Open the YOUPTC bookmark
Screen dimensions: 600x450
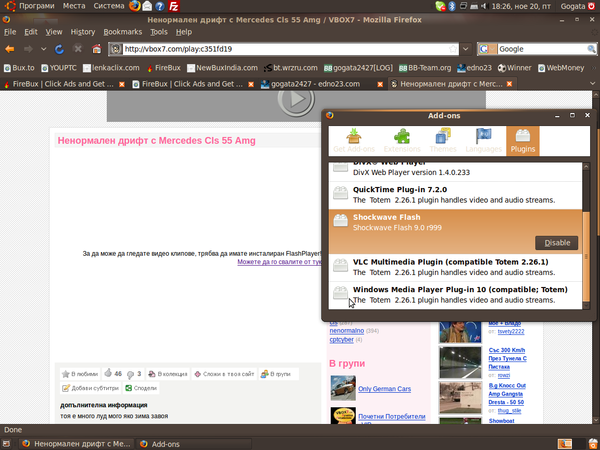click(59, 68)
